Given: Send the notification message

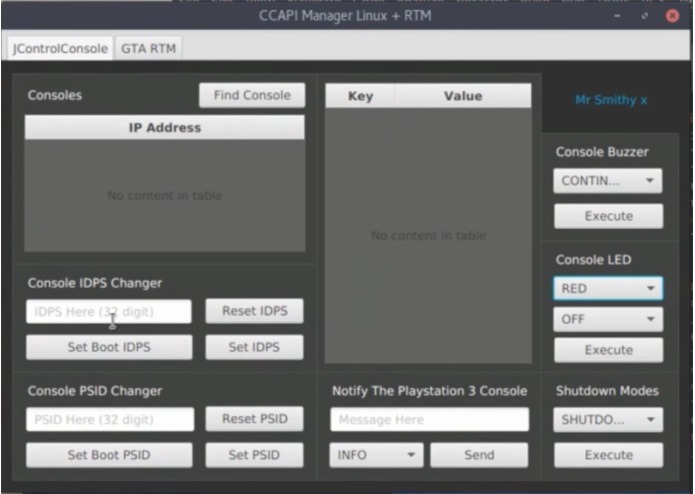Looking at the screenshot, I should pyautogui.click(x=479, y=455).
